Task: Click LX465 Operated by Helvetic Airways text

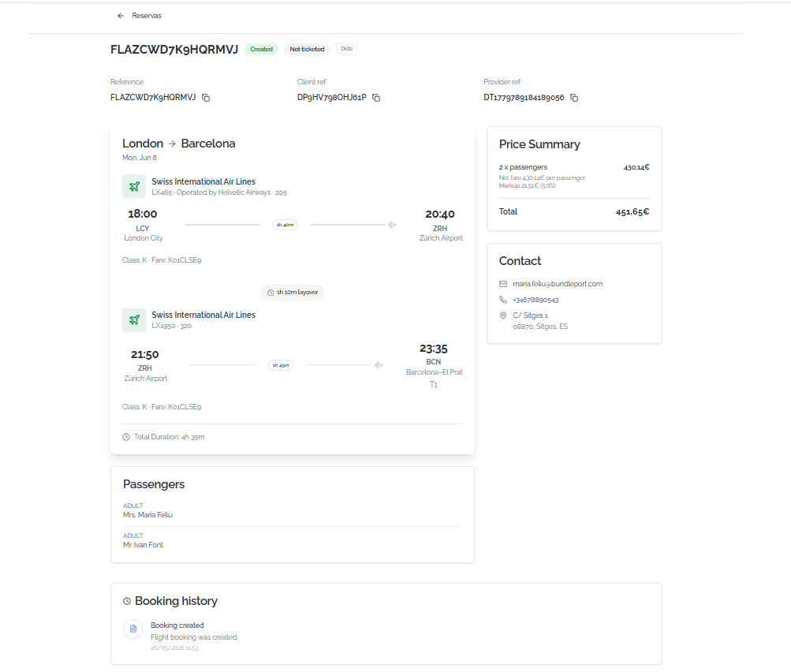Action: coord(219,192)
